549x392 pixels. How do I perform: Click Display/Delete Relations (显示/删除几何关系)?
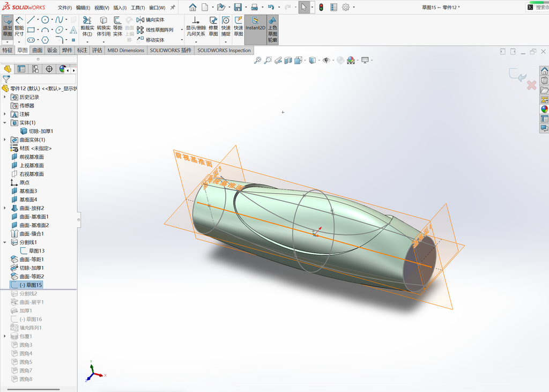[x=196, y=27]
